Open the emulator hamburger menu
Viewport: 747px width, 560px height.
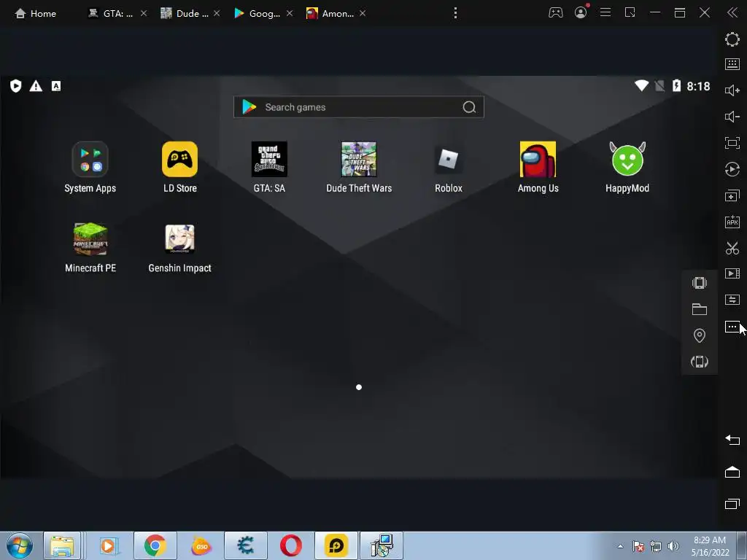click(605, 12)
